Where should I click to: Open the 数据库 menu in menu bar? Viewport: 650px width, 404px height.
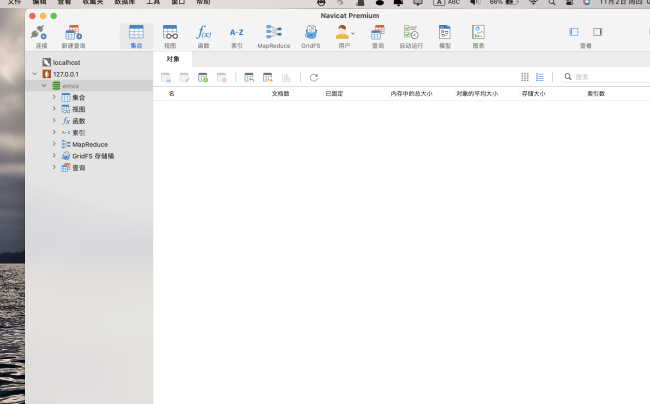click(125, 2)
